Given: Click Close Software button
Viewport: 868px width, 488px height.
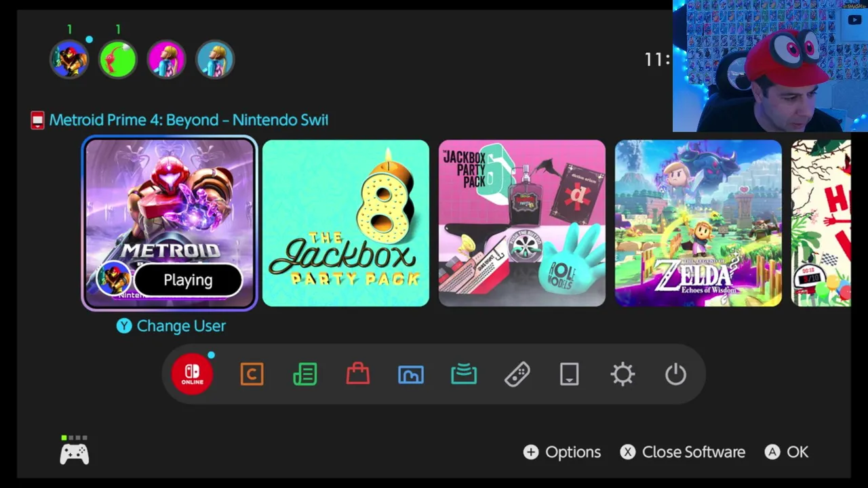Looking at the screenshot, I should click(x=683, y=452).
